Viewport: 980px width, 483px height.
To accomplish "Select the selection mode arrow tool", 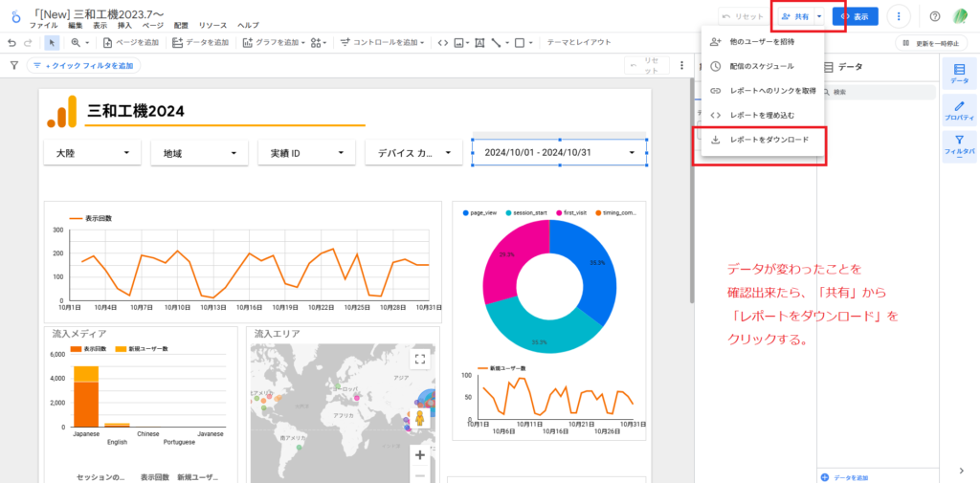I will (x=52, y=42).
